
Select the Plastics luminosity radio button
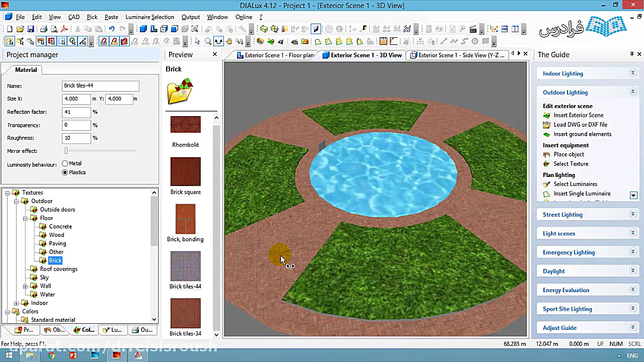pos(65,172)
